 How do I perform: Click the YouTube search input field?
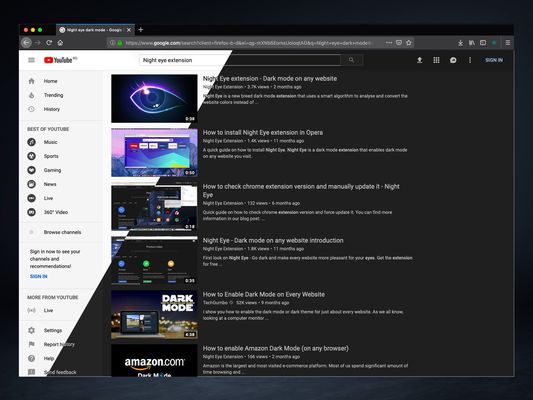tap(240, 60)
